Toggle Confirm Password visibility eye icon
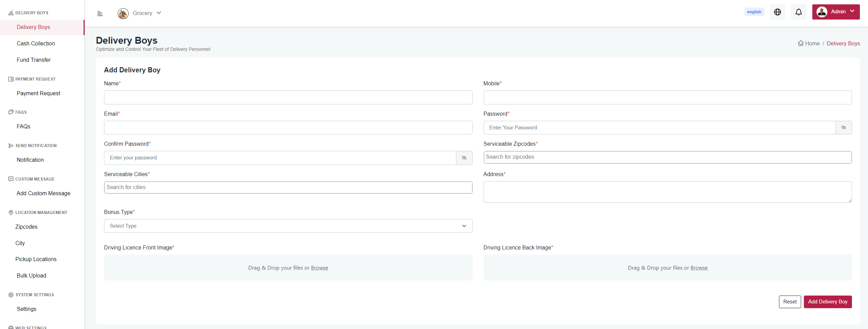 tap(464, 158)
